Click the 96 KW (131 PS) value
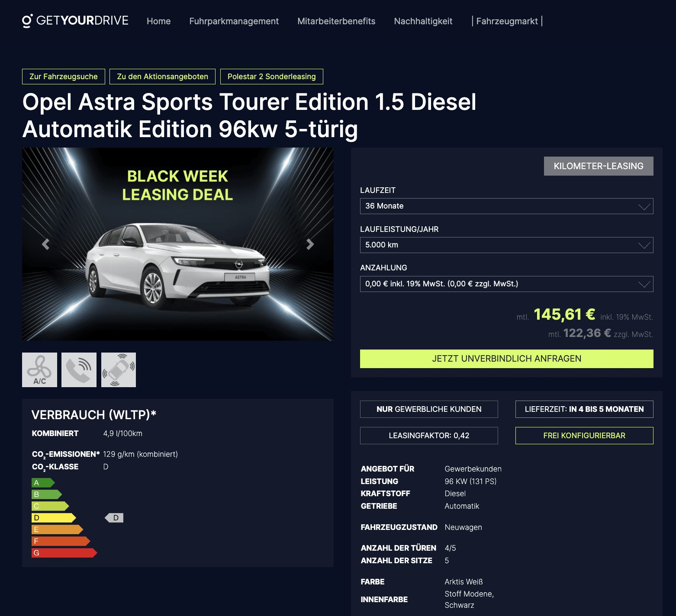 (x=470, y=481)
